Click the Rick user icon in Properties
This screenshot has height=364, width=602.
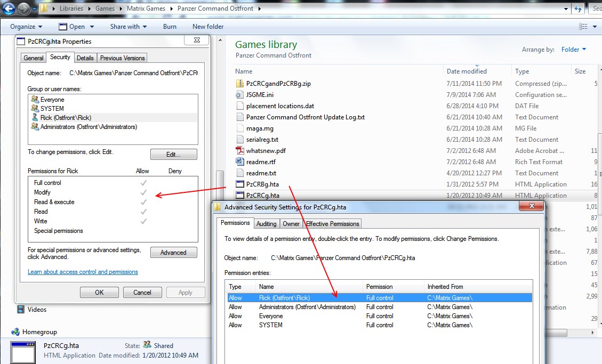(35, 117)
